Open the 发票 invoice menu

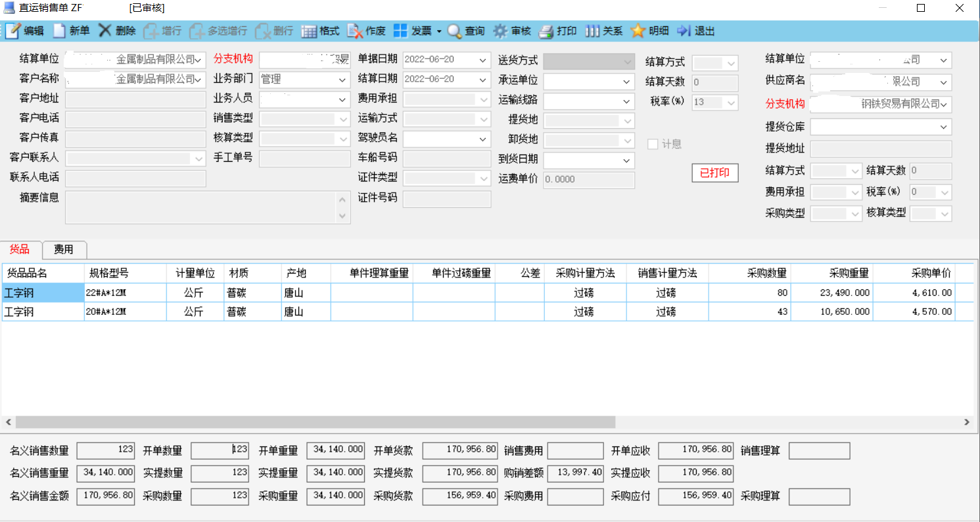tap(417, 31)
